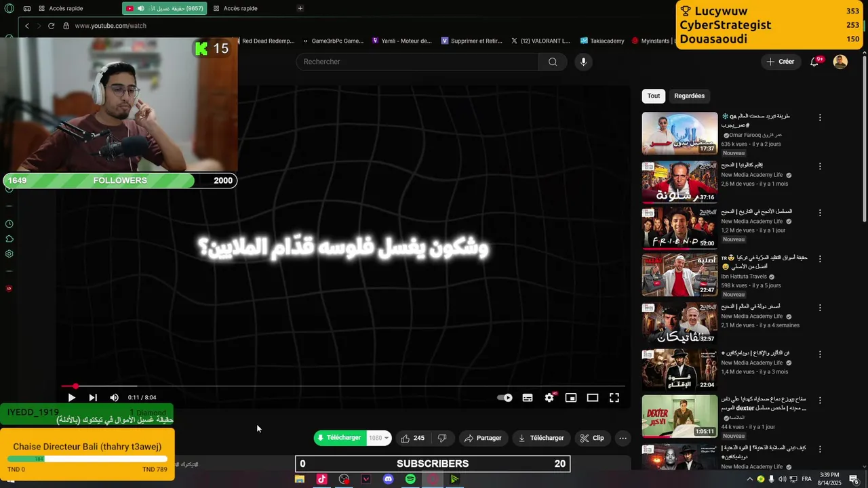This screenshot has width=868, height=488.
Task: Open the 1080 quality dropdown
Action: [379, 438]
